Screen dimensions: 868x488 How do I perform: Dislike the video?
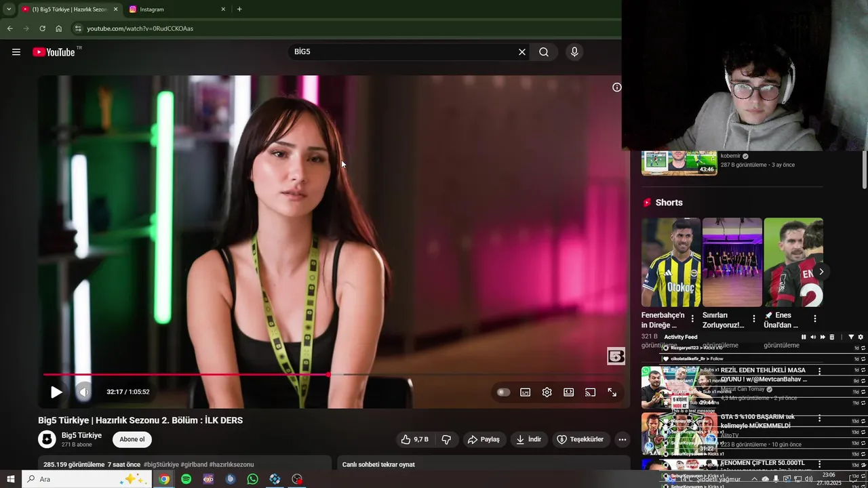click(446, 439)
